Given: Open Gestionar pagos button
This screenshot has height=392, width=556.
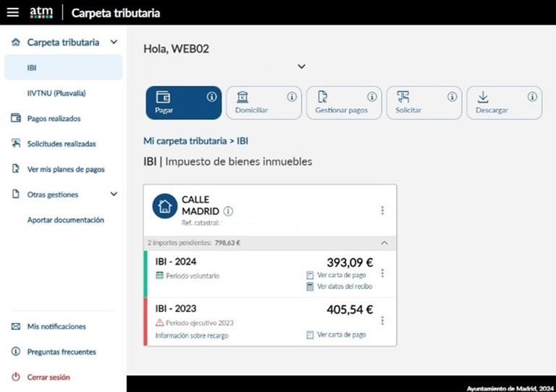Looking at the screenshot, I should click(343, 103).
